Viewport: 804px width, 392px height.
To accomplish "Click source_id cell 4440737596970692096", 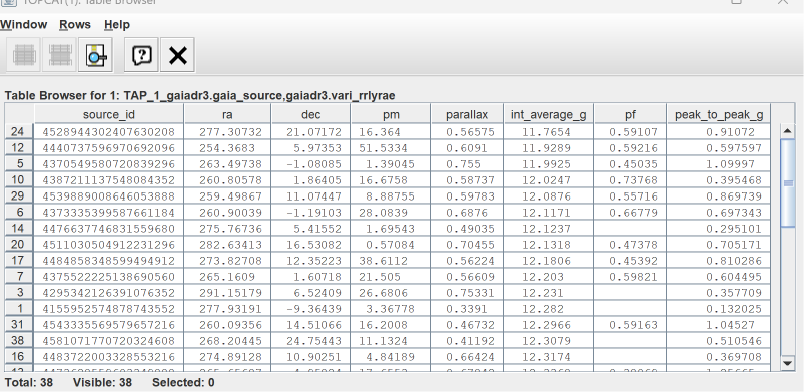I will [109, 148].
